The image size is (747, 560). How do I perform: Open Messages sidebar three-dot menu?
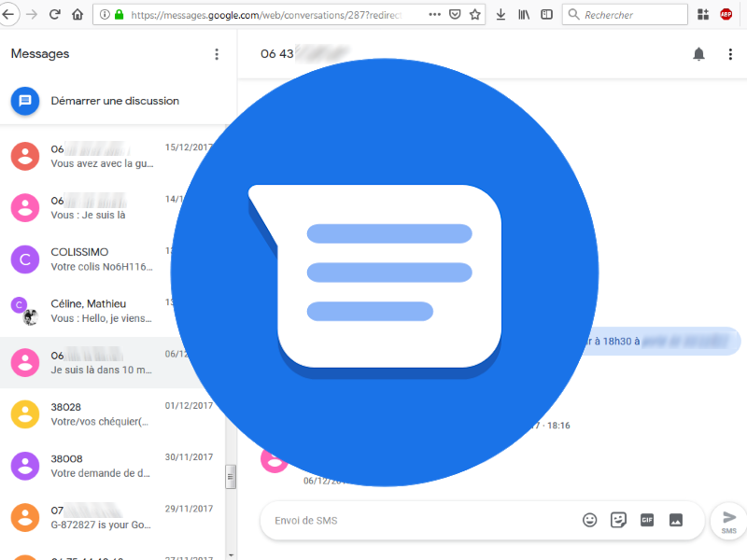(217, 54)
